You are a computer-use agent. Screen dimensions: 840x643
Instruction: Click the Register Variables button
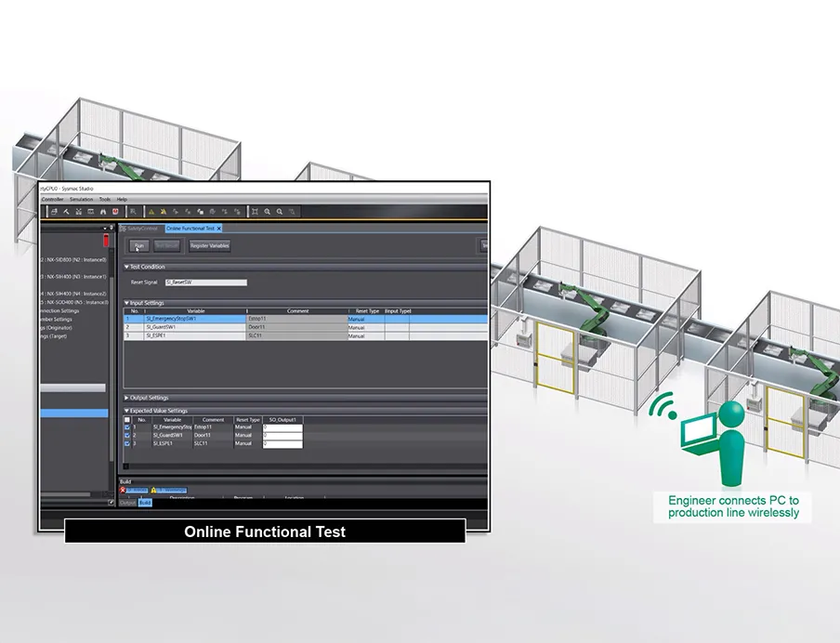point(209,246)
